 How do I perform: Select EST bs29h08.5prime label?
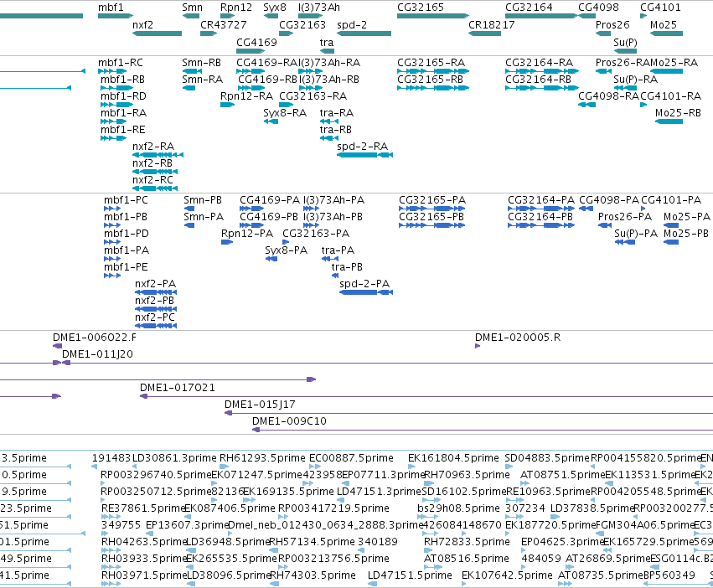coord(458,508)
